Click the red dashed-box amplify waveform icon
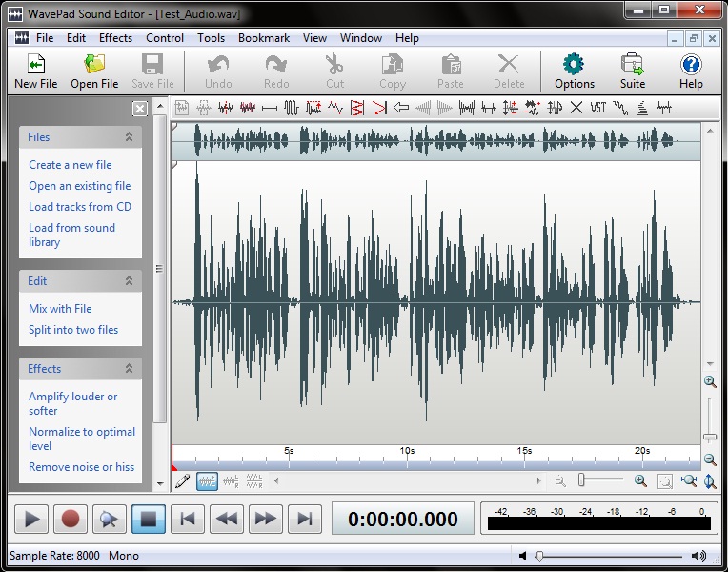This screenshot has height=572, width=728. (313, 108)
